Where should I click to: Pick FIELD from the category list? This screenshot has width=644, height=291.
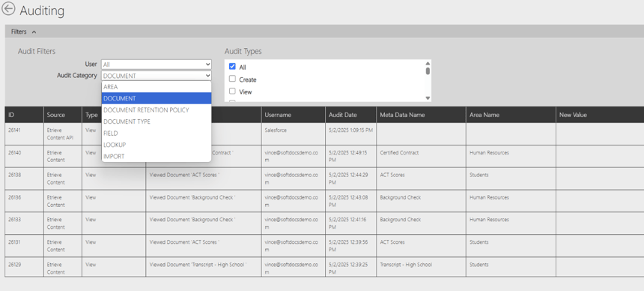pos(157,133)
